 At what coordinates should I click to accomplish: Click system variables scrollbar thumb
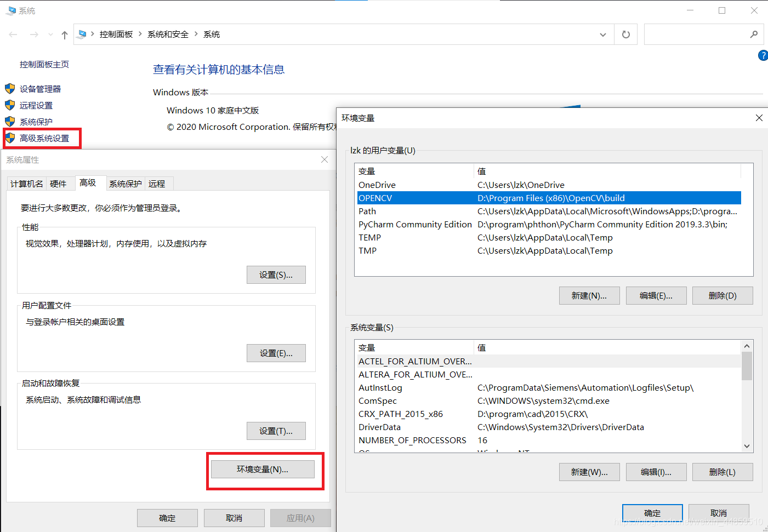(747, 366)
